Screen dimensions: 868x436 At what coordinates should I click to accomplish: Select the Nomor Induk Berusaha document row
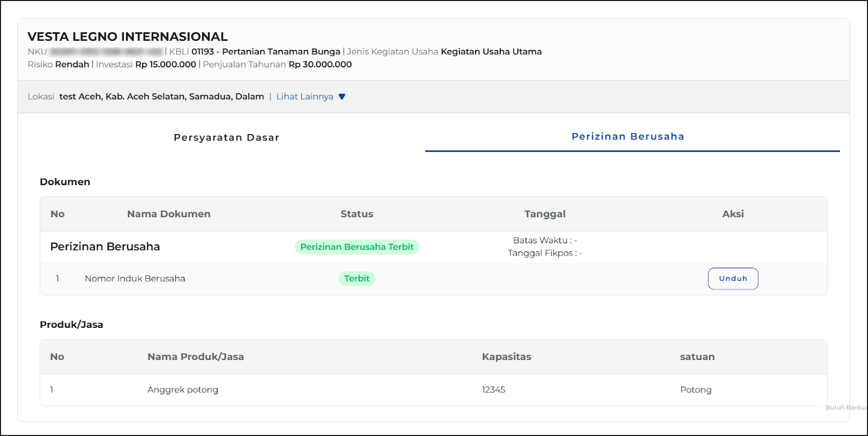(x=135, y=279)
